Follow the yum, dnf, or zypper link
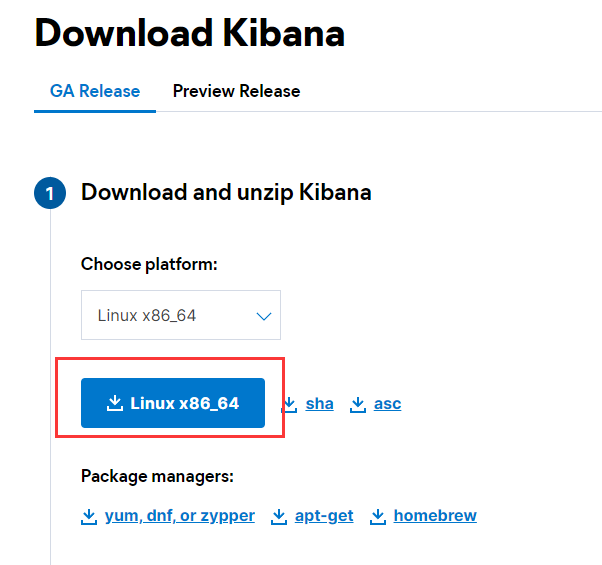Screen dimensions: 602x565 point(180,516)
